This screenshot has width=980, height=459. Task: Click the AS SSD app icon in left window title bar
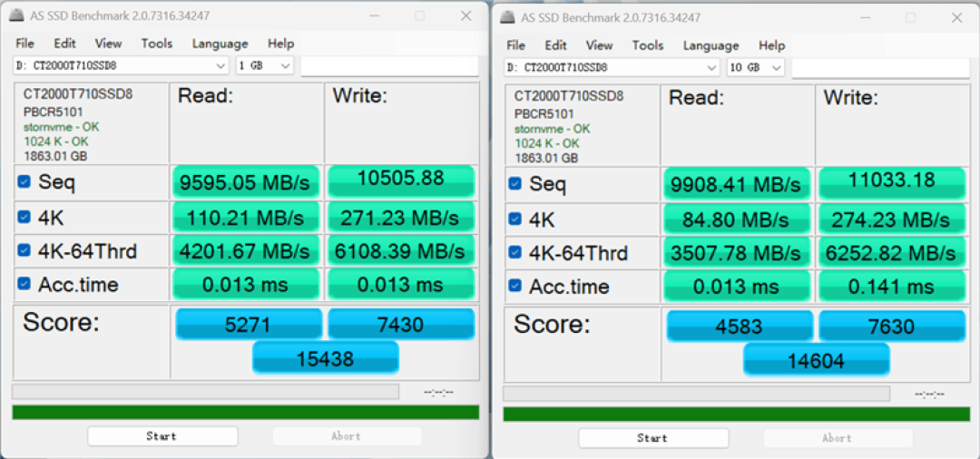[18, 15]
